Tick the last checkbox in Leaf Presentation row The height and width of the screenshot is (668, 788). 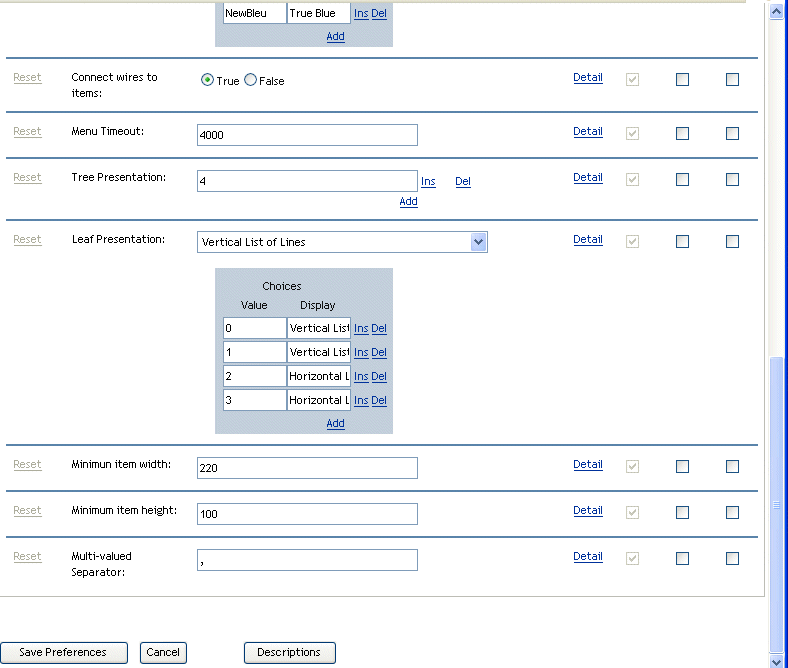coord(732,242)
